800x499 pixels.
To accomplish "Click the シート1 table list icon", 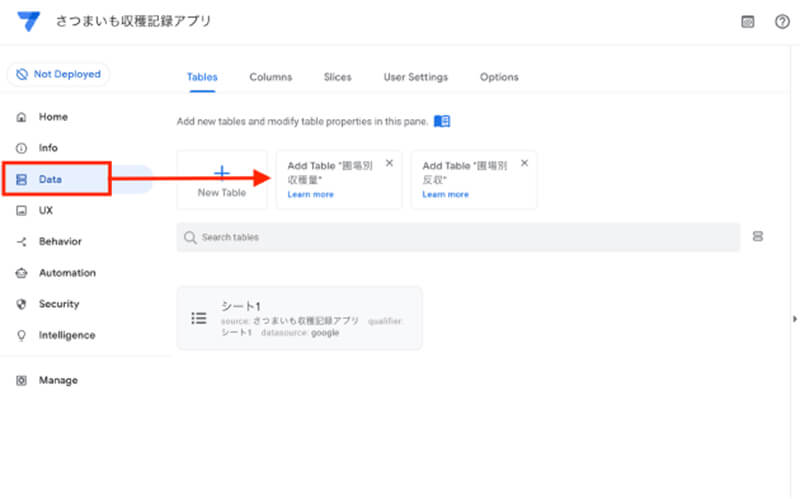I will pyautogui.click(x=199, y=318).
